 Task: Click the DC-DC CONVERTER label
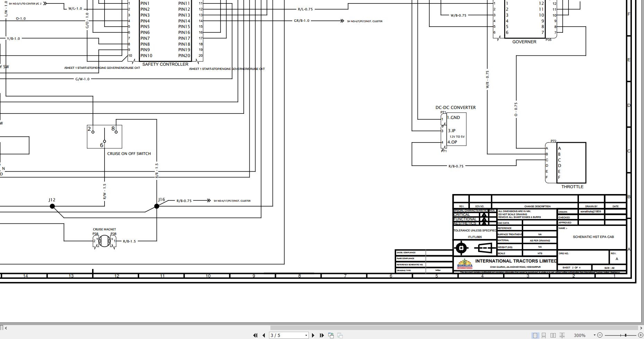pyautogui.click(x=456, y=108)
